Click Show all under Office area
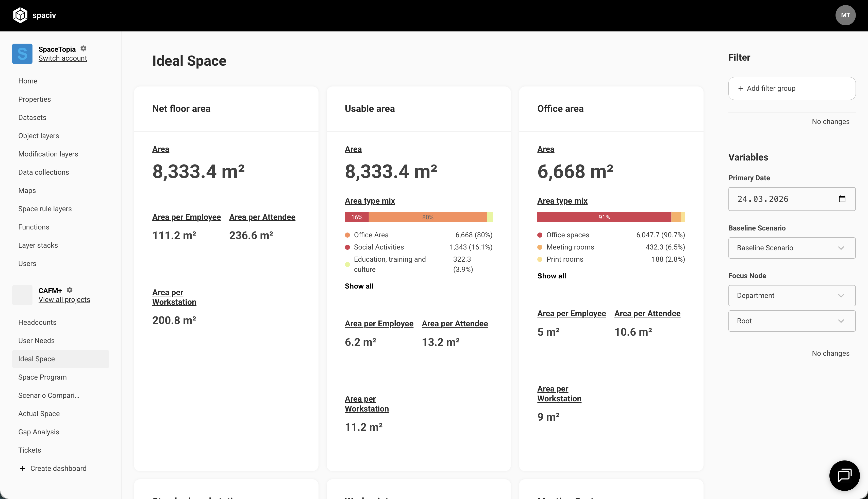 (x=552, y=276)
